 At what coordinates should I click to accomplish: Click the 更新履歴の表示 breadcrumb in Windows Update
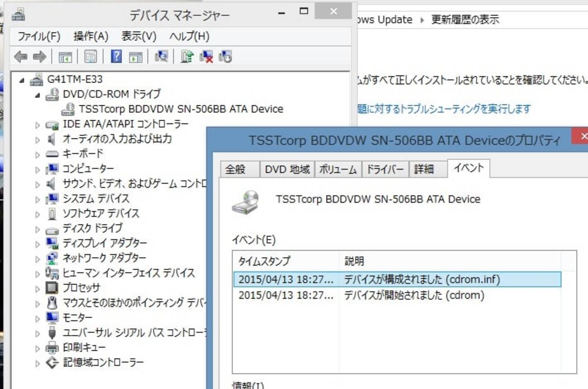click(x=465, y=20)
